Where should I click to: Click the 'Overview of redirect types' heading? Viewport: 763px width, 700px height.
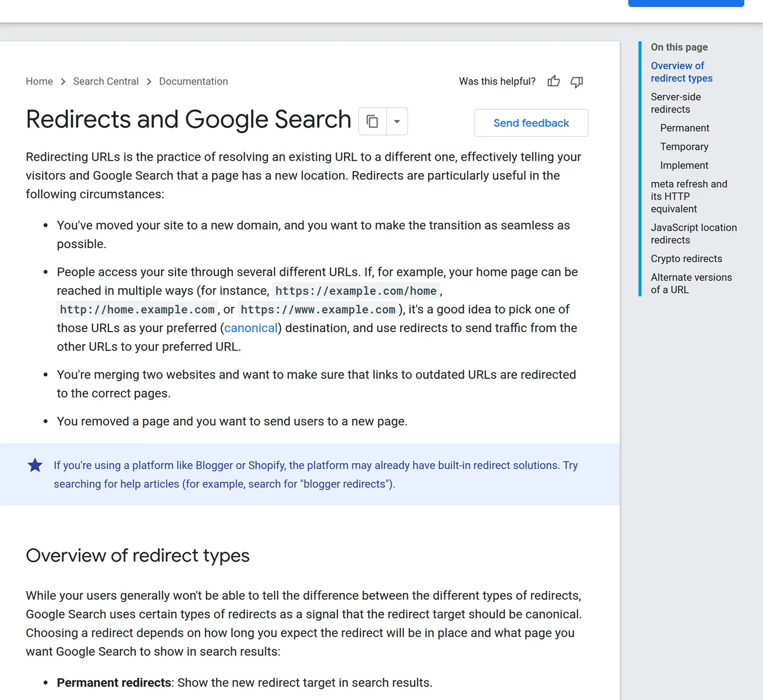138,556
